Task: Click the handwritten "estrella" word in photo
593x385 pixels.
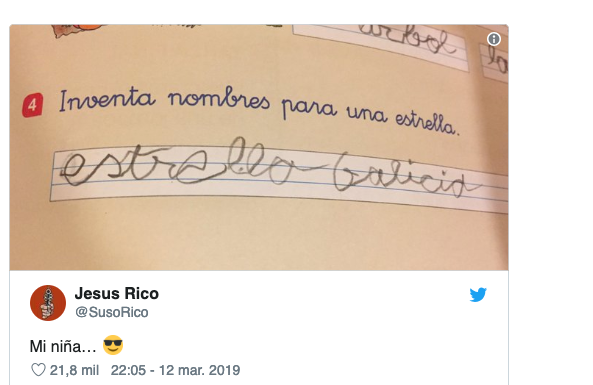Action: pos(178,164)
